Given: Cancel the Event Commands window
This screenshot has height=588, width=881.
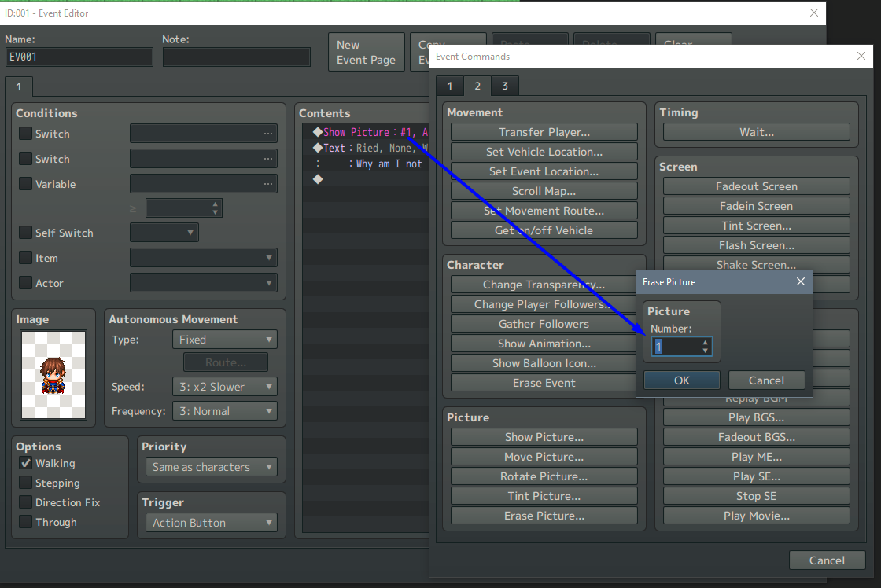Looking at the screenshot, I should tap(827, 560).
